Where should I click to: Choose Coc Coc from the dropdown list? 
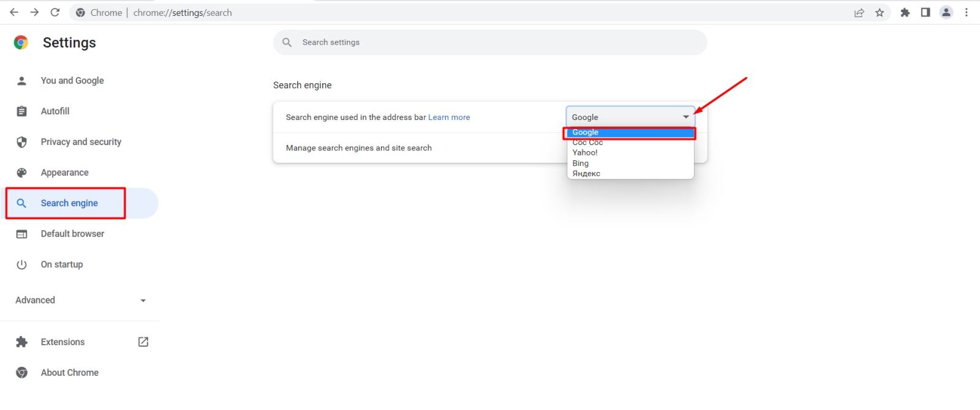(x=630, y=142)
